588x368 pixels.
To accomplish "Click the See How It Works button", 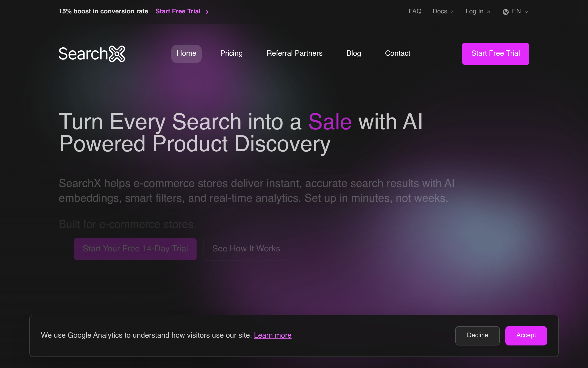I will 246,249.
